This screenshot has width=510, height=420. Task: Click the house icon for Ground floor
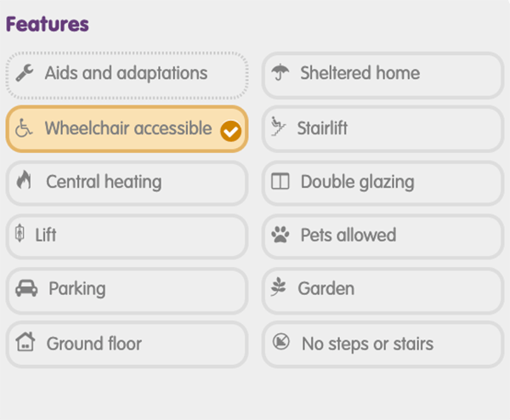pos(25,342)
